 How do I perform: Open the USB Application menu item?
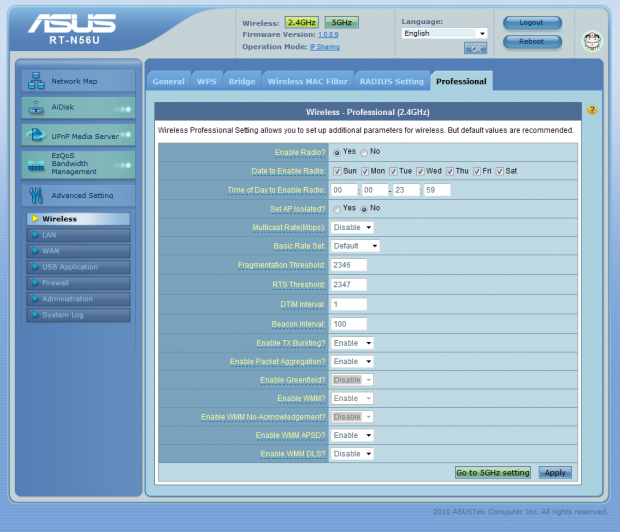click(x=78, y=267)
